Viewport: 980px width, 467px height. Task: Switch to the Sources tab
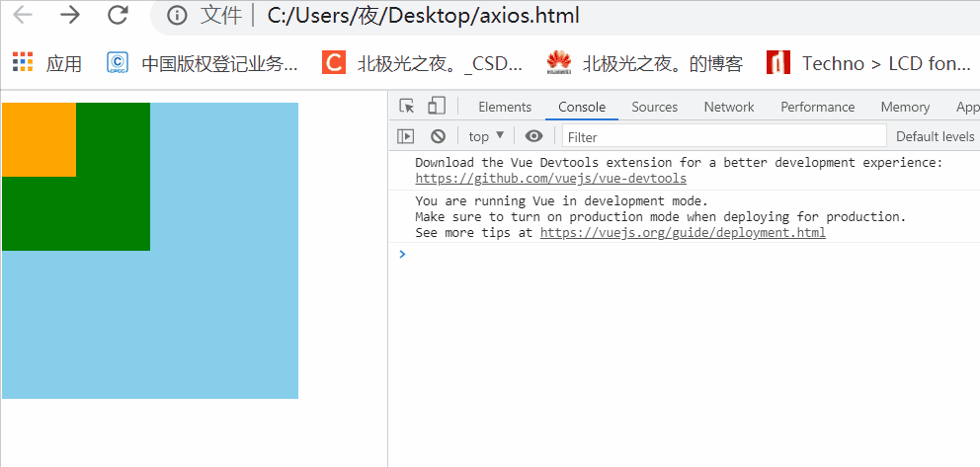click(654, 107)
